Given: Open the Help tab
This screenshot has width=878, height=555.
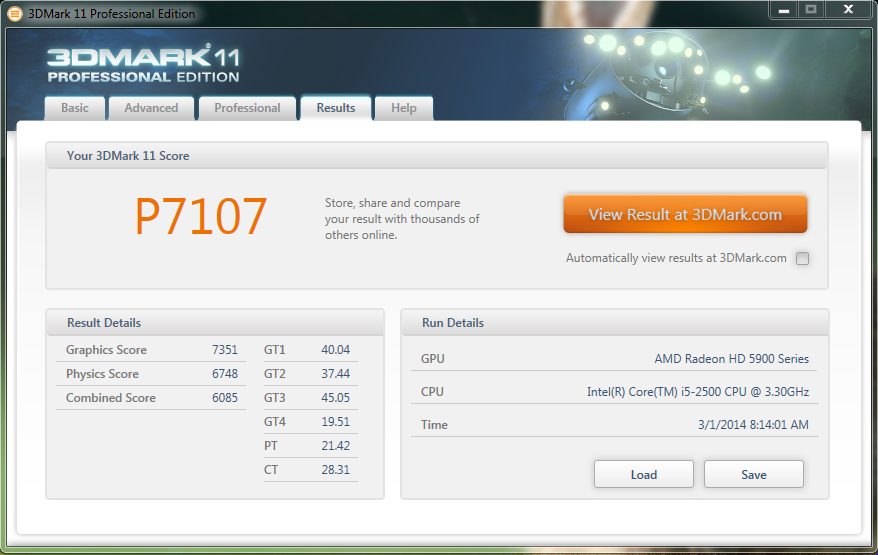Looking at the screenshot, I should click(404, 108).
